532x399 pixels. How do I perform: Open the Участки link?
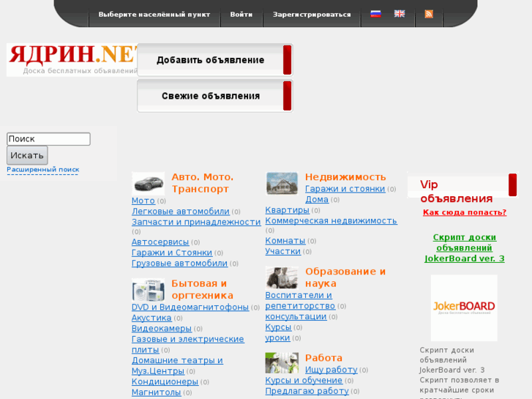pos(283,251)
